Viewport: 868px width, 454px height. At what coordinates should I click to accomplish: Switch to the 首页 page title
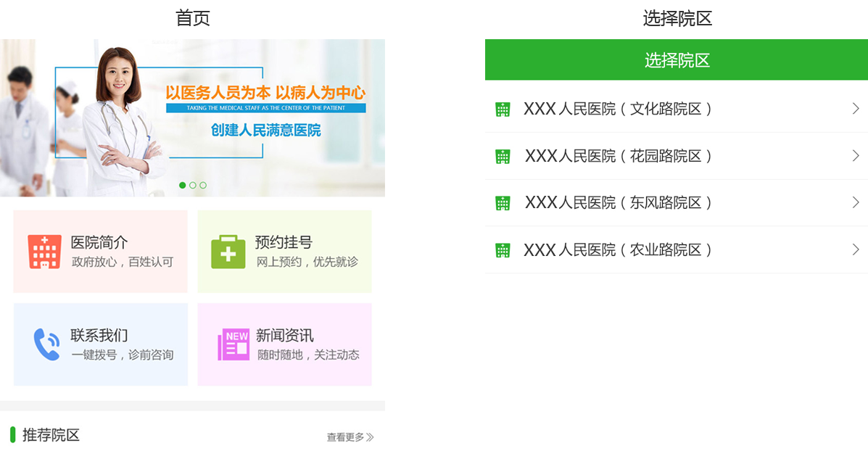point(193,17)
